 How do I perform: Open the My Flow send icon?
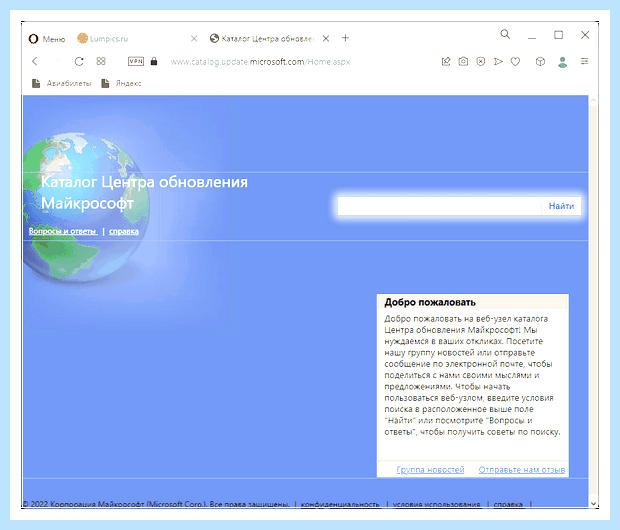(x=498, y=61)
